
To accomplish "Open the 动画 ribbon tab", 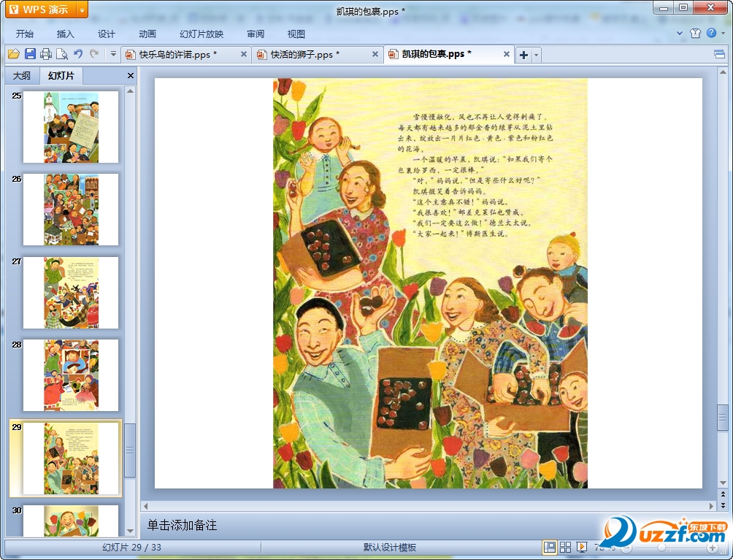I will (147, 34).
